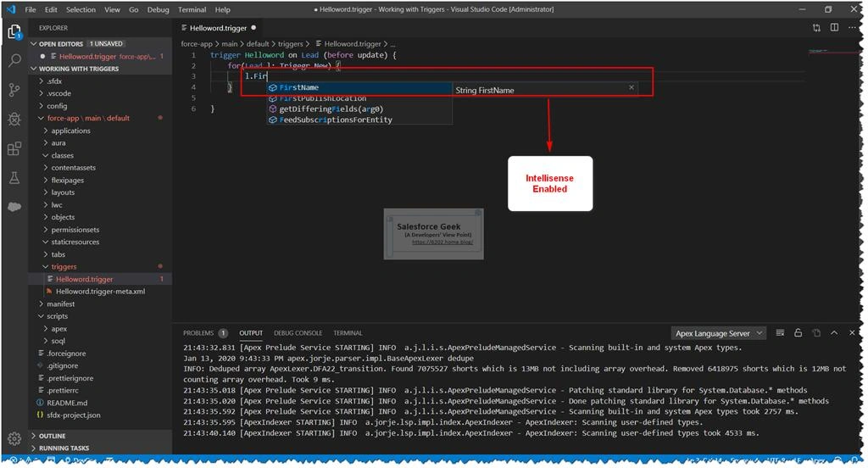
Task: Close the FirstName suggestion details popup
Action: [x=631, y=87]
